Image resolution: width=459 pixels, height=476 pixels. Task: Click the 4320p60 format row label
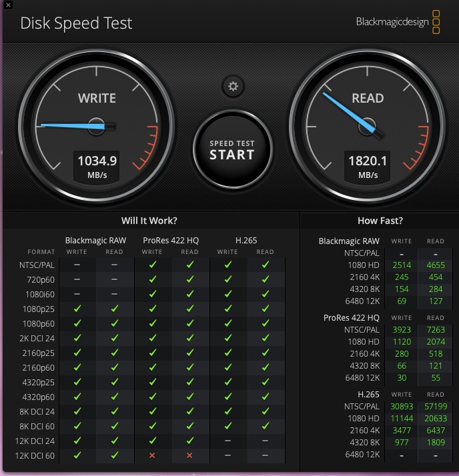[x=39, y=397]
